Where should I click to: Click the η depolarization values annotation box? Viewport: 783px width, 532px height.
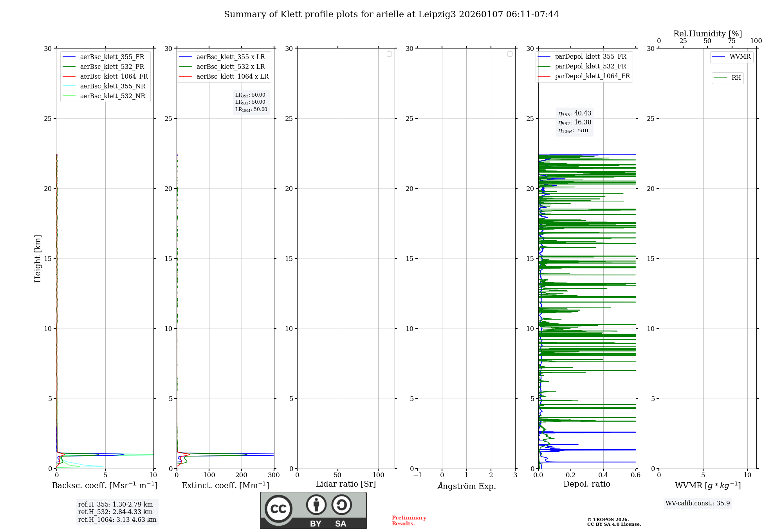[574, 122]
